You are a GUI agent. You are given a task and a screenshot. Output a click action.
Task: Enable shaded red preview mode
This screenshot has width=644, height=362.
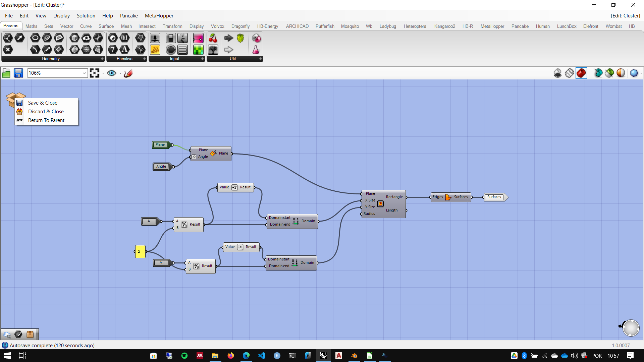coord(581,73)
